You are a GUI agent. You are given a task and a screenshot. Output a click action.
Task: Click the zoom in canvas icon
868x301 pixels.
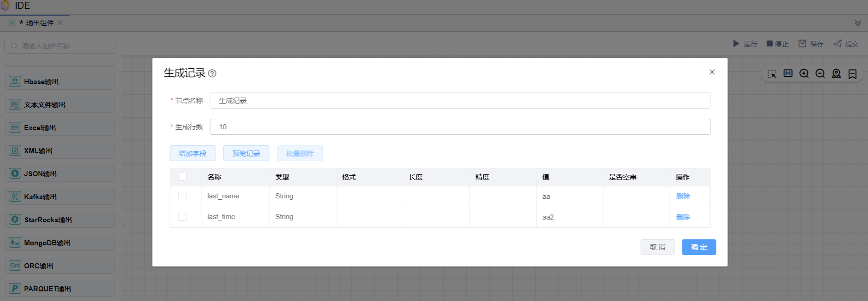click(x=804, y=74)
